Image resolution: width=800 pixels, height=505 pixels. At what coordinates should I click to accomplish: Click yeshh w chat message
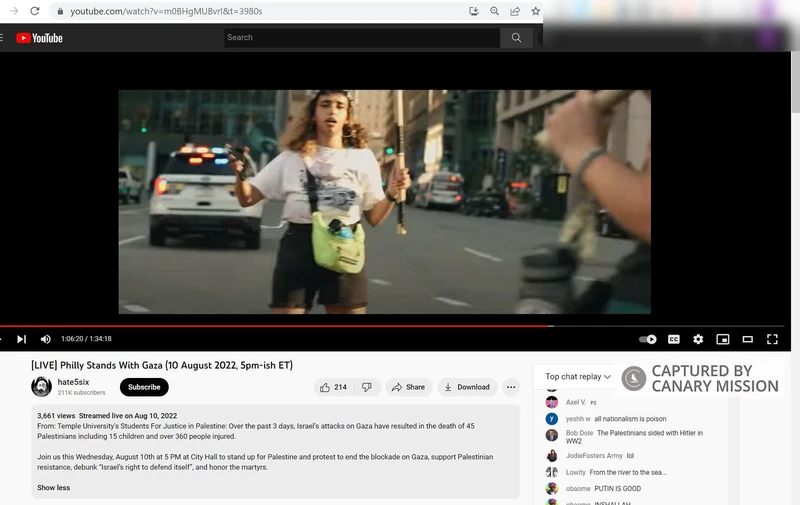pyautogui.click(x=630, y=419)
